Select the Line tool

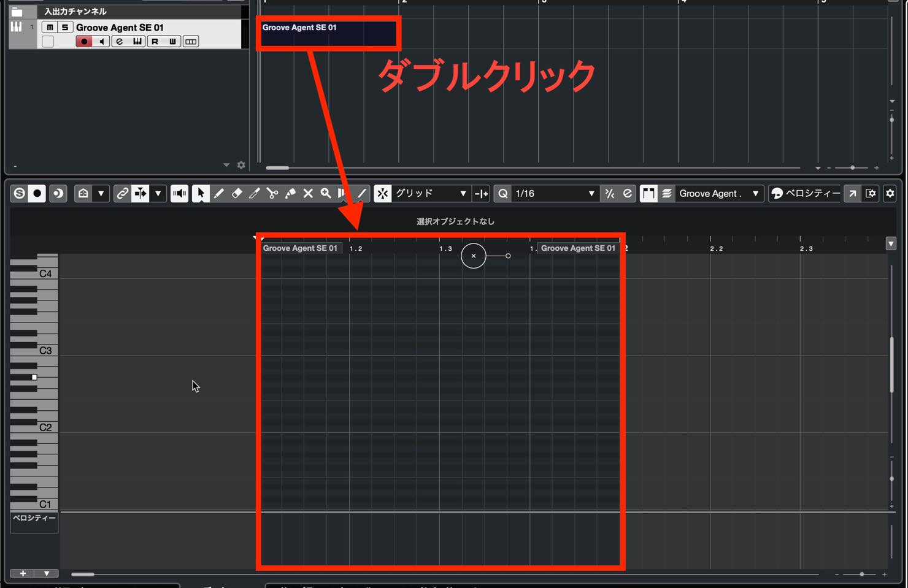click(x=362, y=193)
